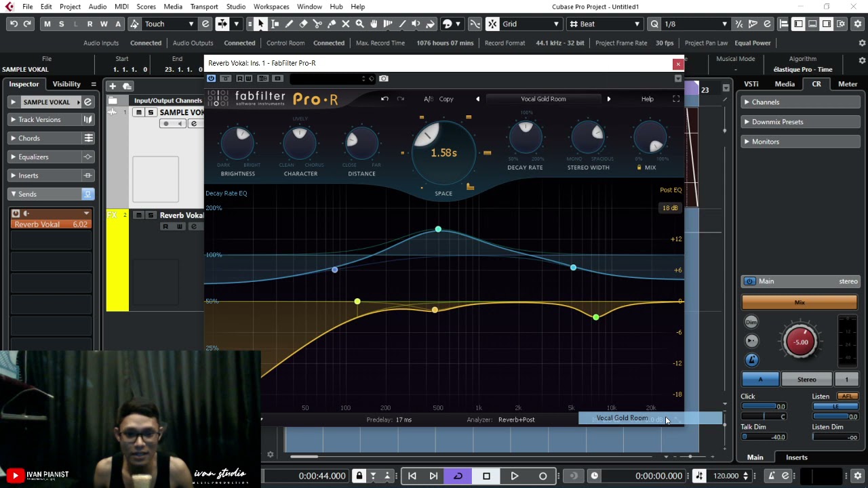This screenshot has height=488, width=868.
Task: Toggle global Solo state button S
Action: (x=61, y=24)
